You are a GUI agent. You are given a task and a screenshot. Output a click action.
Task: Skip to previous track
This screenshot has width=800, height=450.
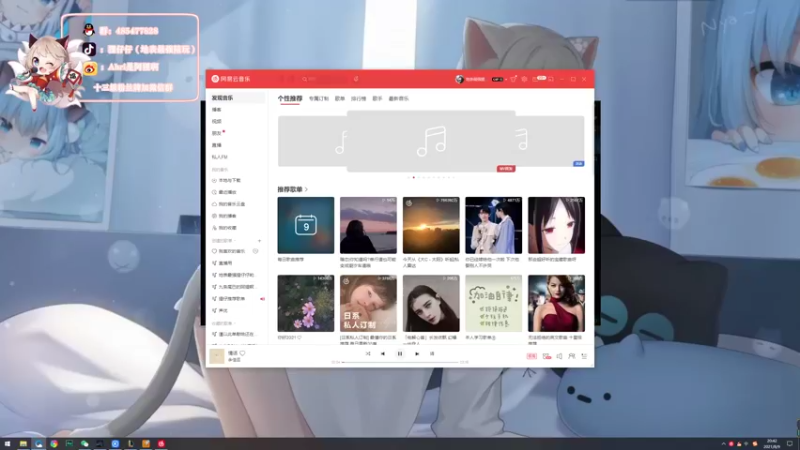(x=383, y=354)
